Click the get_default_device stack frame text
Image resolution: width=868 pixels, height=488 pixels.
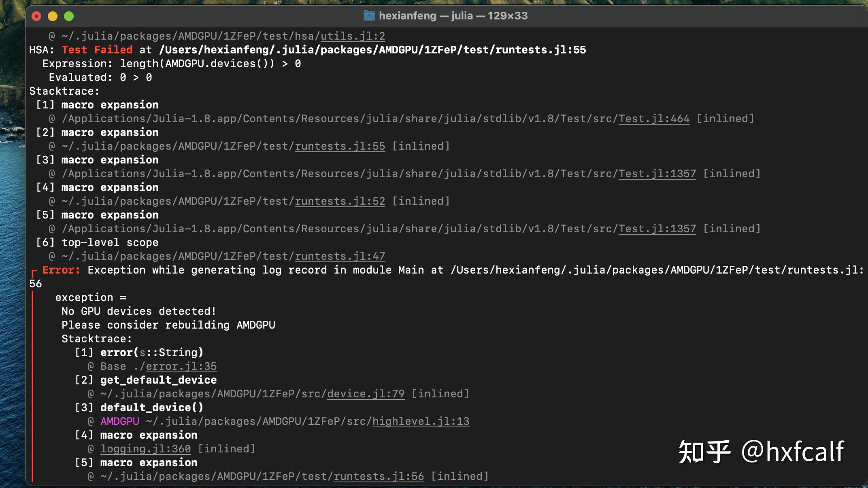coord(158,380)
